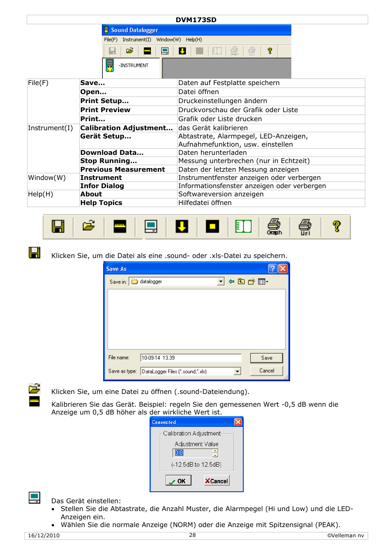Click the large Save floppy disk icon
Viewport: 392px width, 555px height.
(x=58, y=226)
